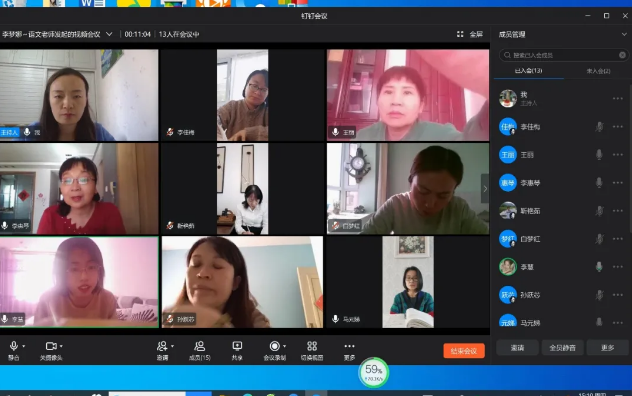Open the 成员(15) members icon
This screenshot has height=396, width=632.
coord(200,346)
